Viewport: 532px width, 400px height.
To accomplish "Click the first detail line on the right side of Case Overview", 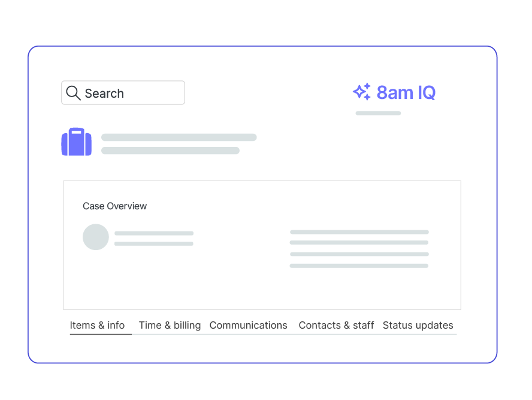I will click(x=359, y=231).
